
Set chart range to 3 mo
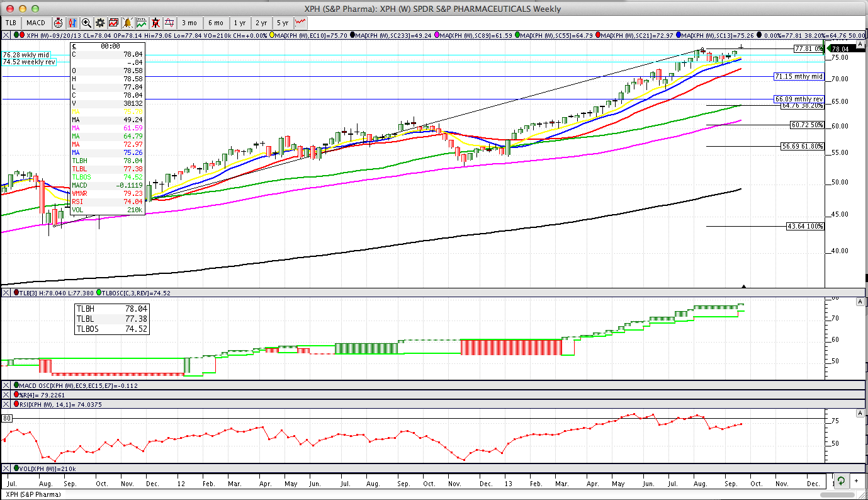[189, 23]
